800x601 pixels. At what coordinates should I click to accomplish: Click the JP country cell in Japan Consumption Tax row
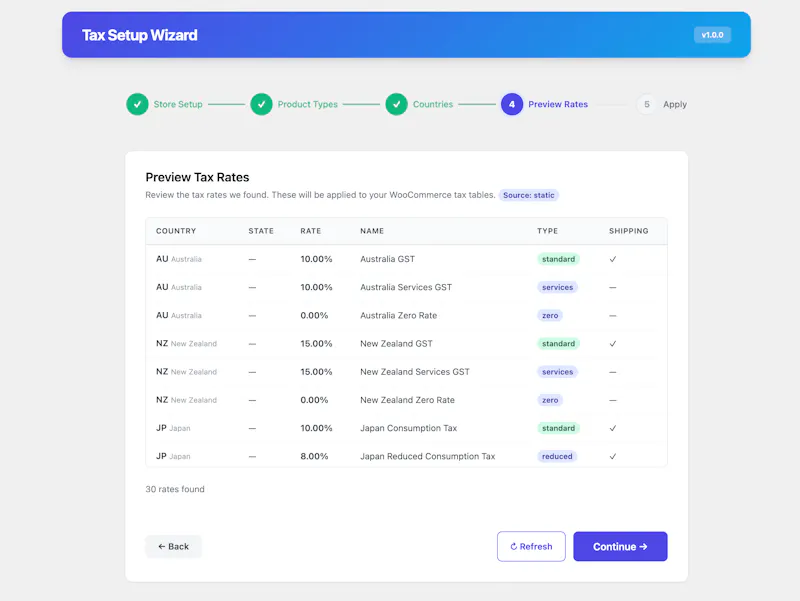[x=173, y=428]
